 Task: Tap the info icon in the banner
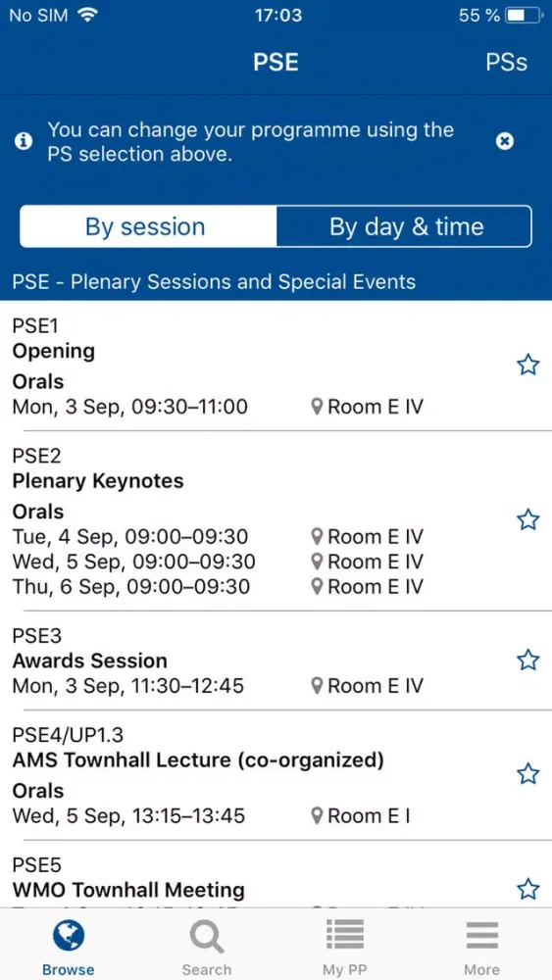click(x=24, y=142)
